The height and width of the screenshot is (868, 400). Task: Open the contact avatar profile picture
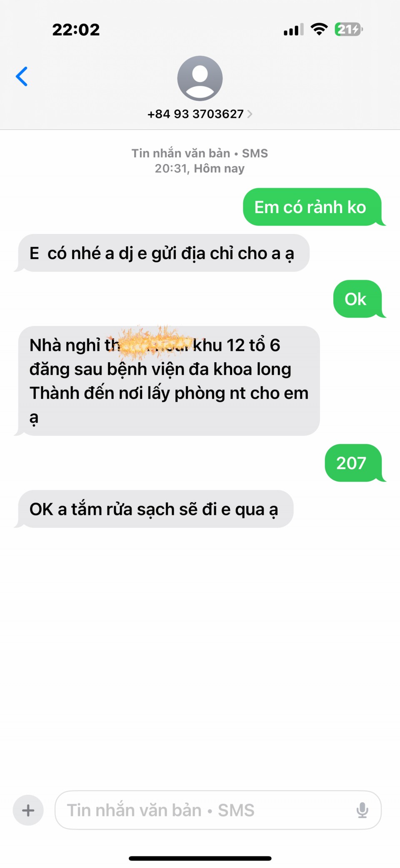pyautogui.click(x=200, y=78)
